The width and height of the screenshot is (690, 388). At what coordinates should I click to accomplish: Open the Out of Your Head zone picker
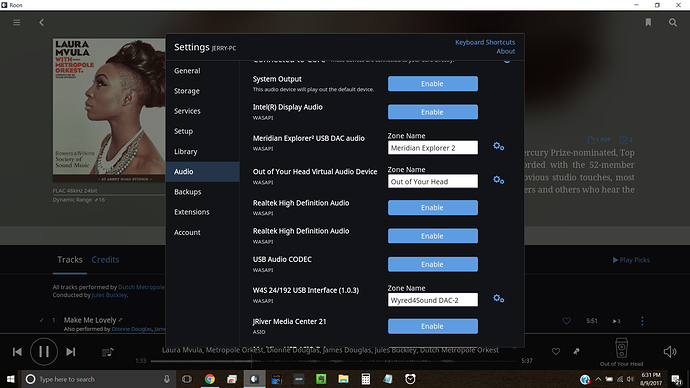point(621,352)
